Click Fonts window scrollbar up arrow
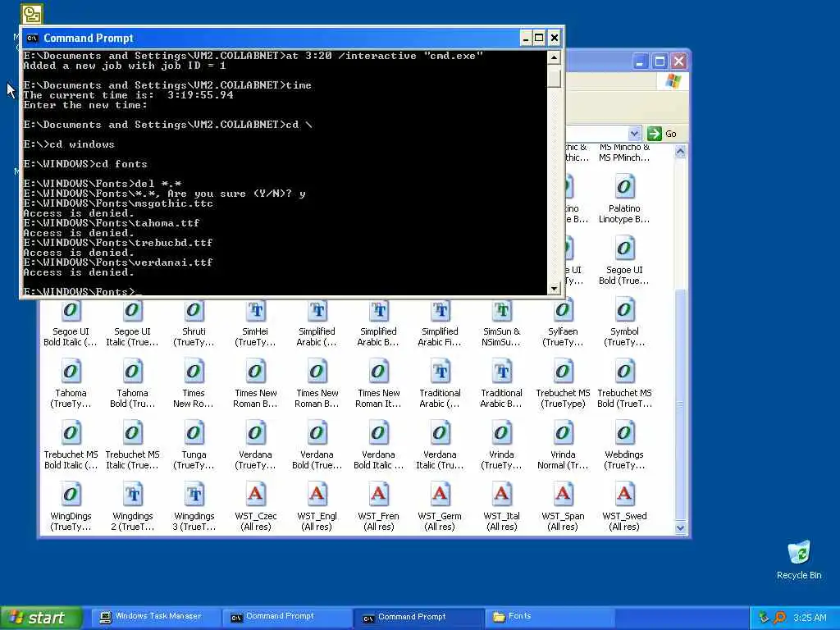The image size is (840, 630). coord(680,152)
